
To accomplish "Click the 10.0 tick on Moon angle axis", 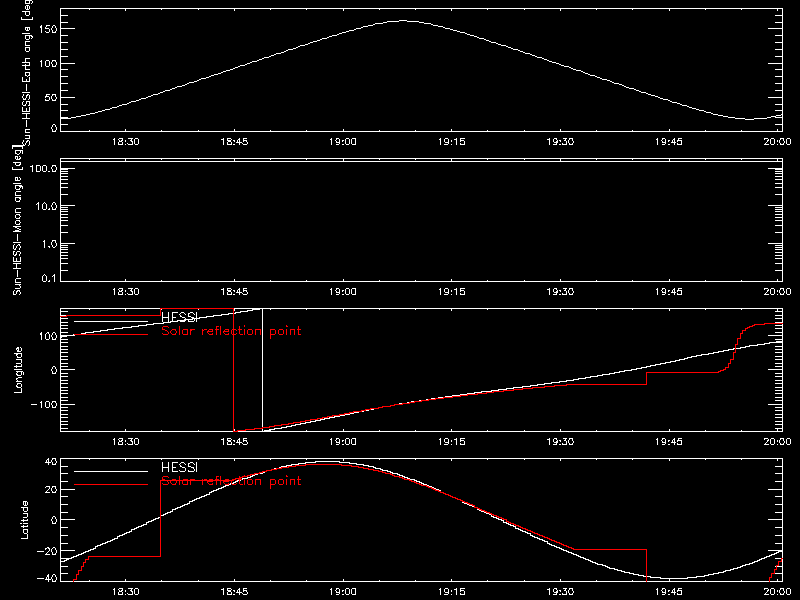I will pos(46,206).
